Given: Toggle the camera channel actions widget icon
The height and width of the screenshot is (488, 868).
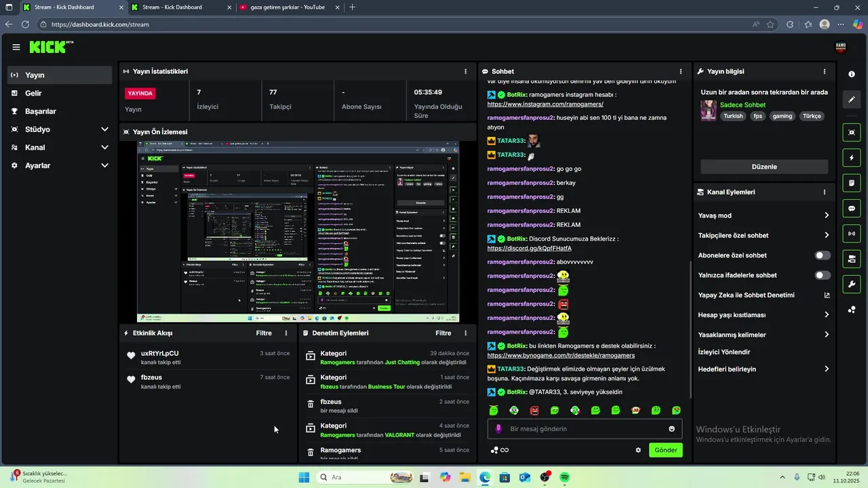Looking at the screenshot, I should click(x=852, y=259).
